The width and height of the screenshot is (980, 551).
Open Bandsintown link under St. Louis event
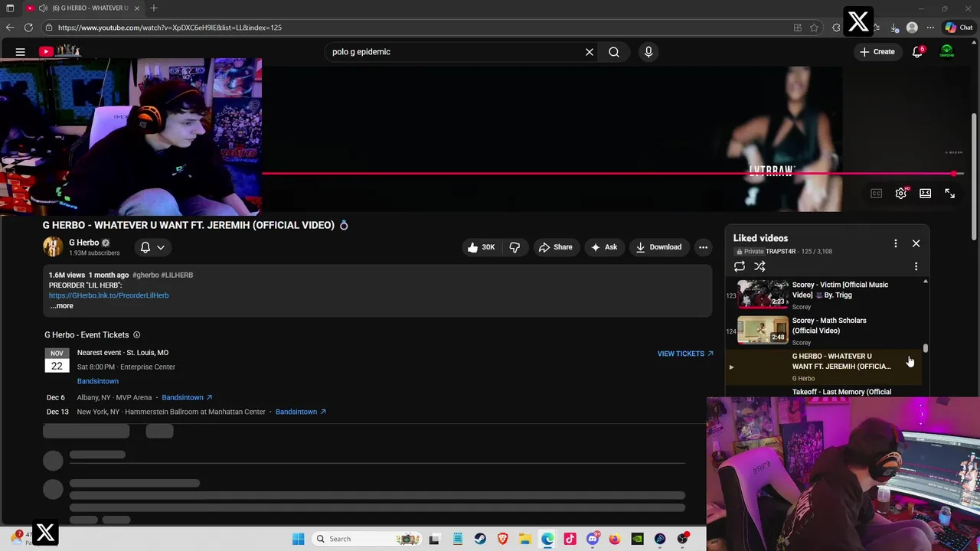[x=98, y=381]
